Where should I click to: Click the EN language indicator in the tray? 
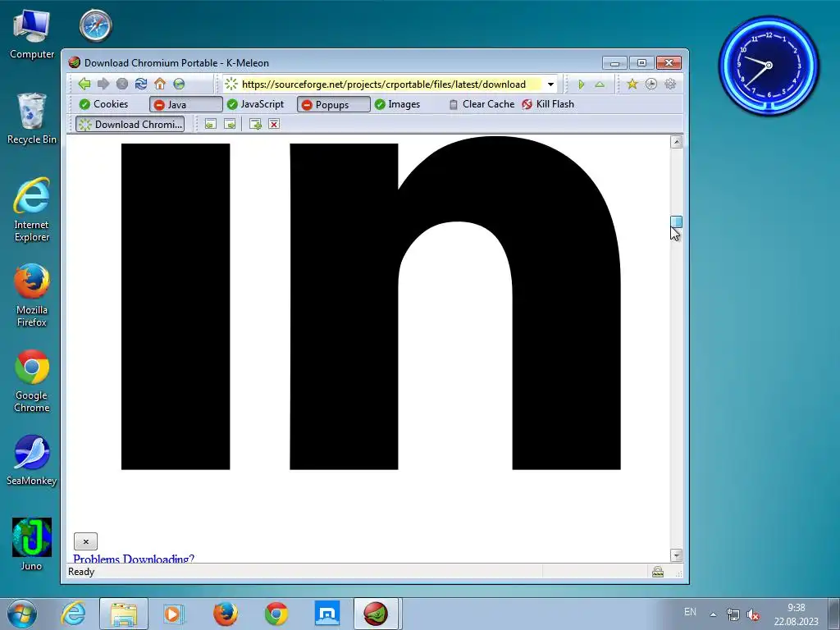(x=690, y=612)
